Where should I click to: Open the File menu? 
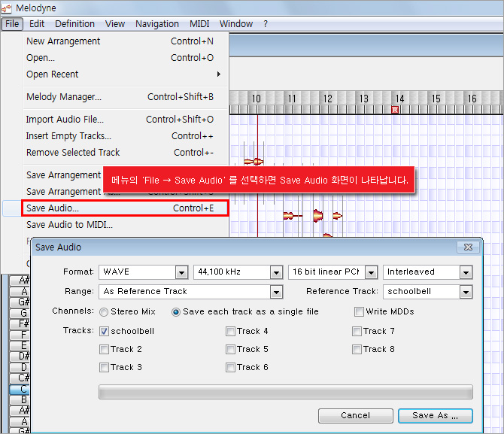[12, 24]
